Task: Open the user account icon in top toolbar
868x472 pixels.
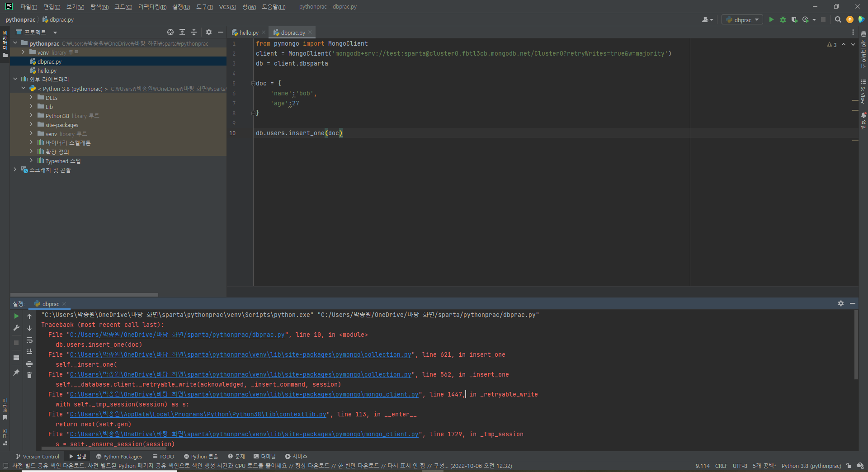Action: pos(707,19)
